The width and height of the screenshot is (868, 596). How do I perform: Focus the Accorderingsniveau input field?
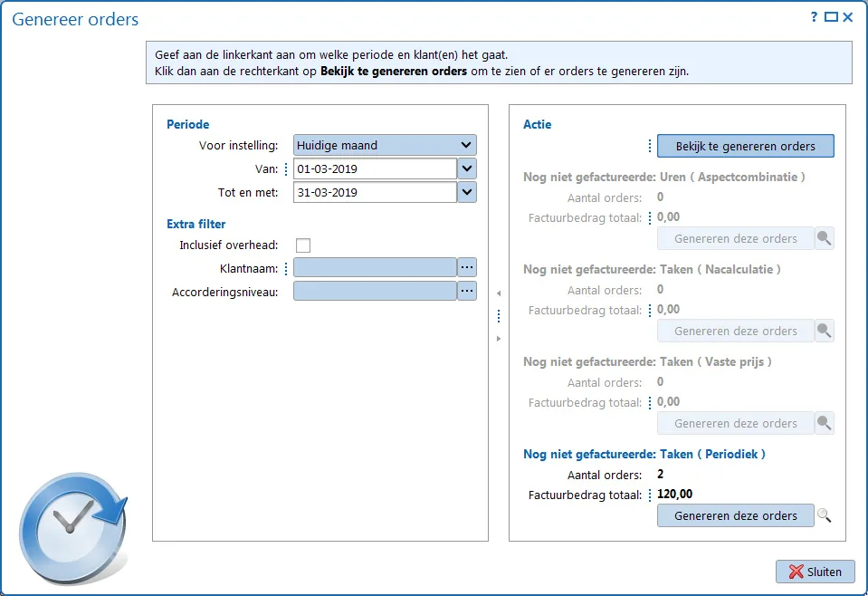[375, 291]
